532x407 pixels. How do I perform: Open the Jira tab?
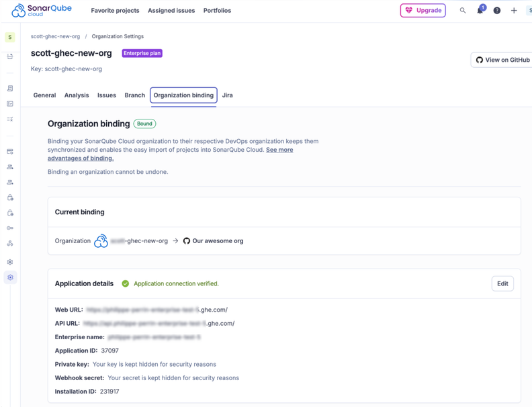pos(227,95)
